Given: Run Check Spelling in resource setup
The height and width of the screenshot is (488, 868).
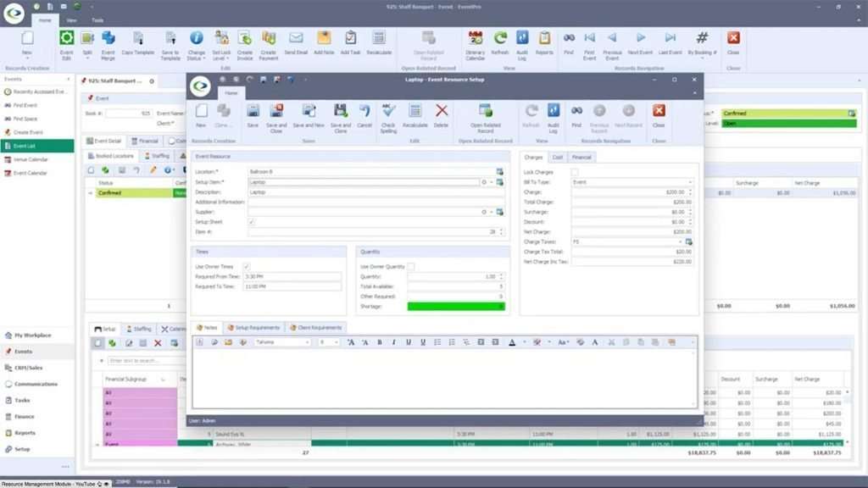Looking at the screenshot, I should pyautogui.click(x=388, y=118).
